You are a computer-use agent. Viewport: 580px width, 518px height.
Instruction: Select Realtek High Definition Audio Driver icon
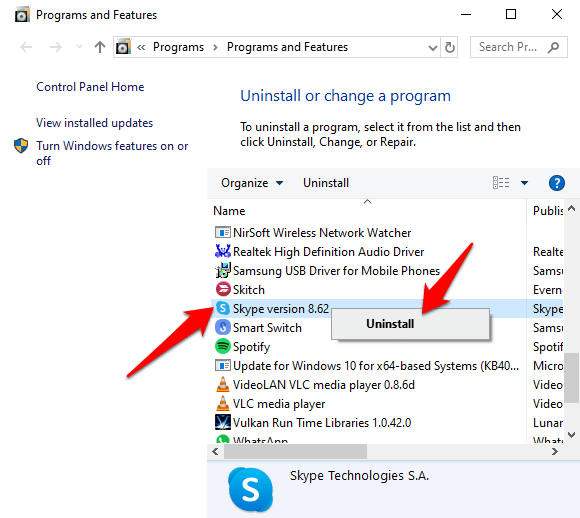(223, 251)
